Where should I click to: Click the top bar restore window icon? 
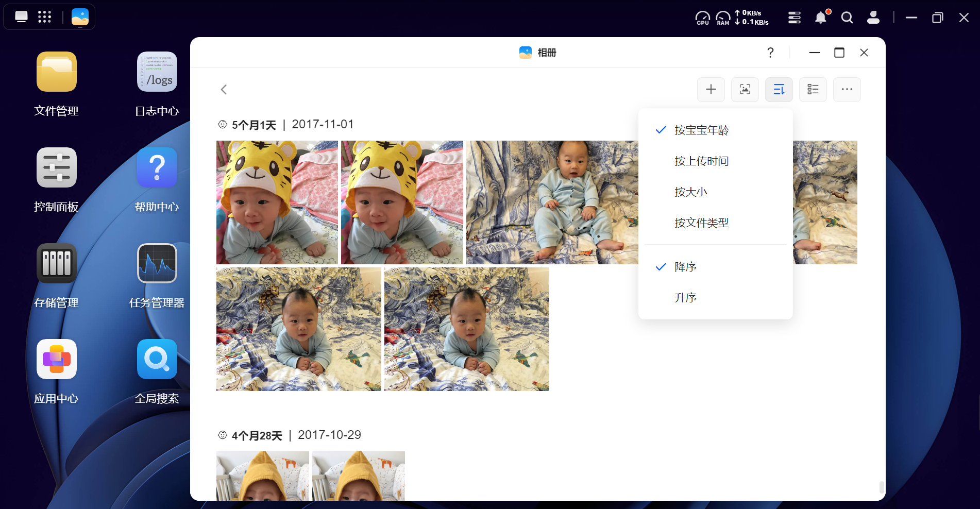click(x=938, y=18)
